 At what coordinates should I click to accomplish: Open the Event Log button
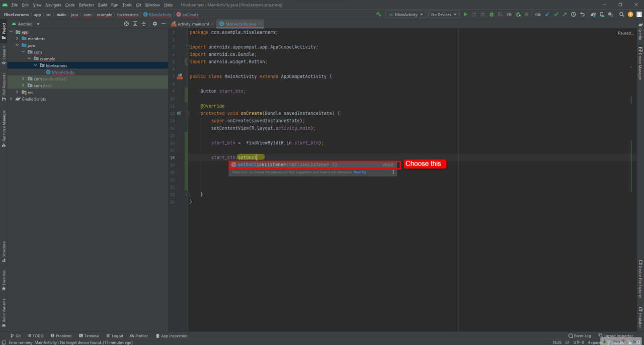coord(580,336)
